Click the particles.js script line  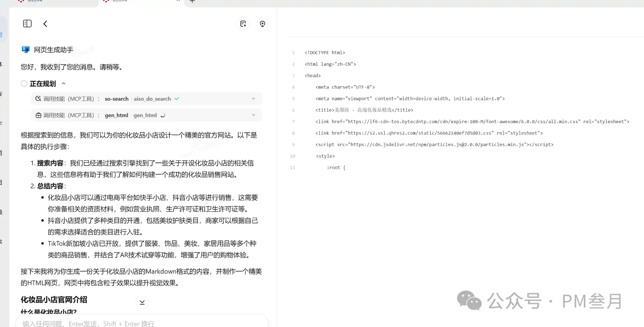coord(434,144)
